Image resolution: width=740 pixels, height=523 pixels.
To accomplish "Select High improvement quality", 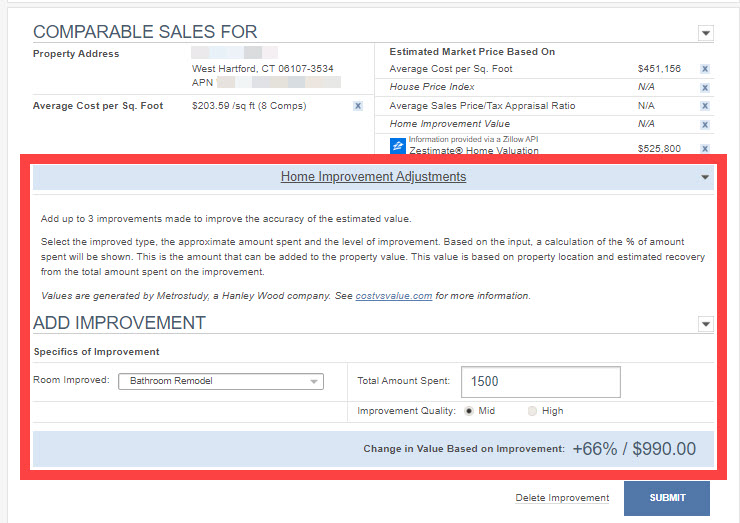I will (532, 411).
